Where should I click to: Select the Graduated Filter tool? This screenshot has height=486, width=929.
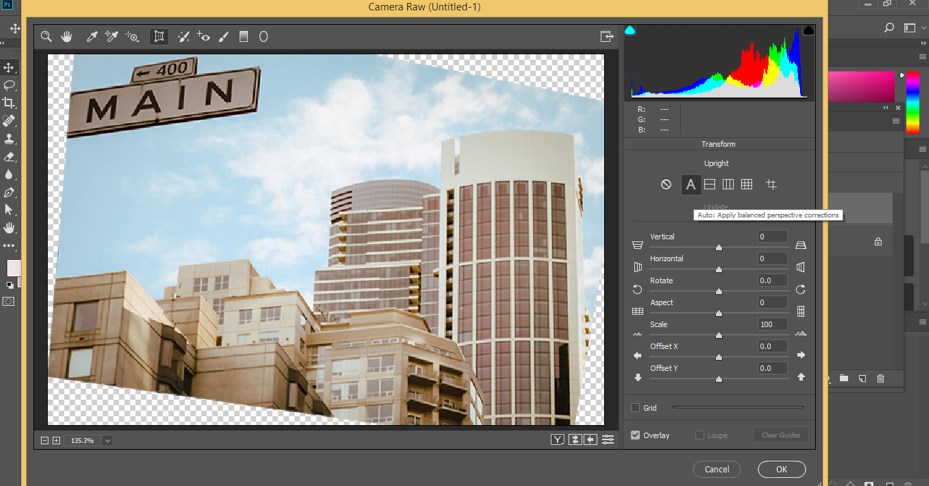pyautogui.click(x=243, y=37)
